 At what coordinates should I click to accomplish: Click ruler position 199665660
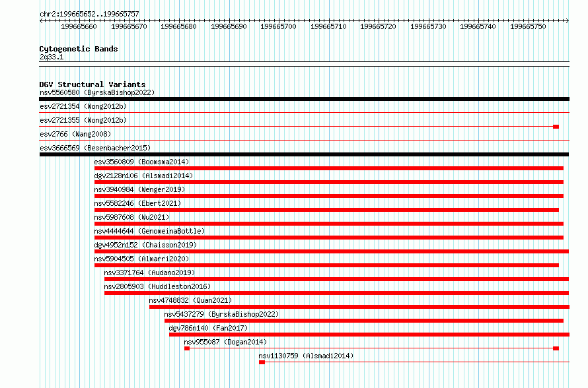tap(79, 26)
